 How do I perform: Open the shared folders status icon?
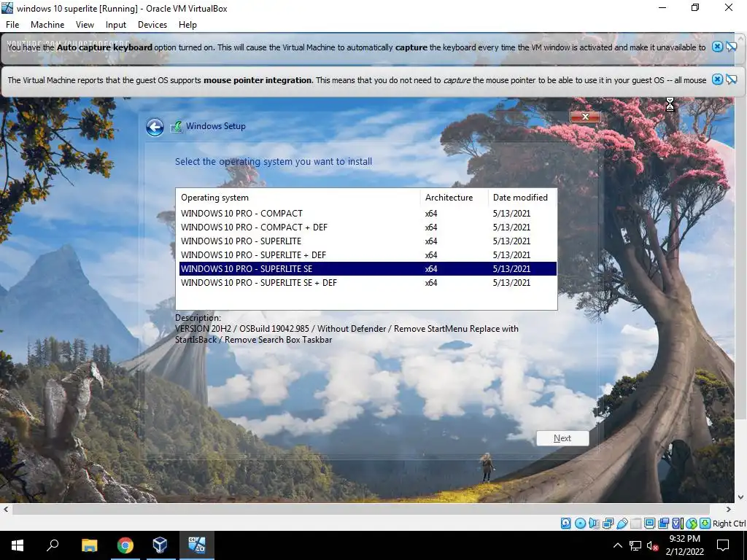(636, 524)
